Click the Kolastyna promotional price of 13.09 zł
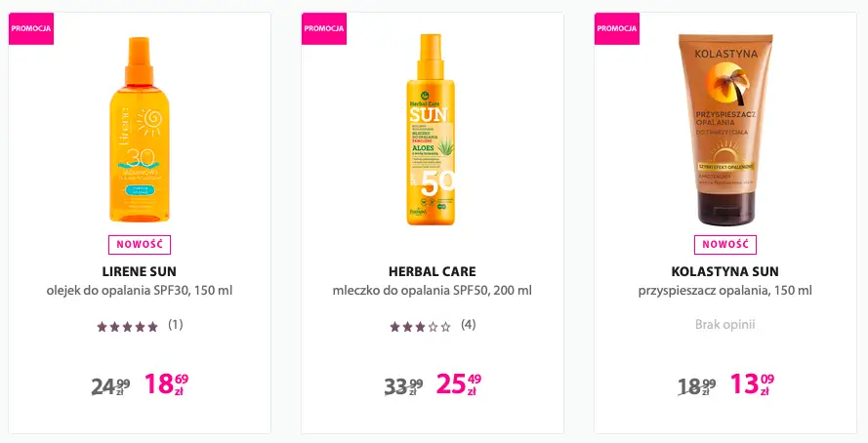 tap(751, 384)
